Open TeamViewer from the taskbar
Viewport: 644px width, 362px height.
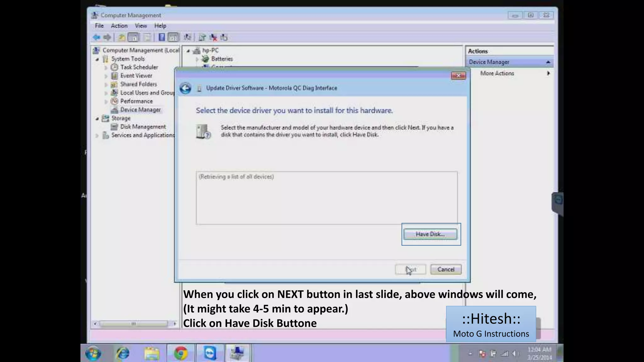(x=210, y=353)
